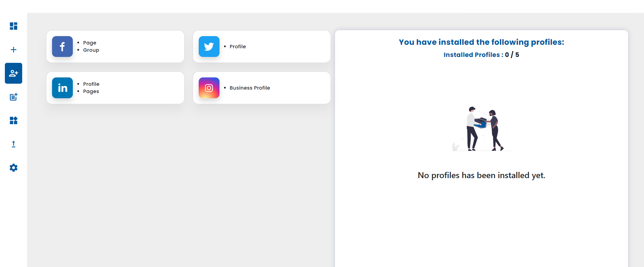
Task: Click 'You have installed the following profiles' heading
Action: coord(481,42)
